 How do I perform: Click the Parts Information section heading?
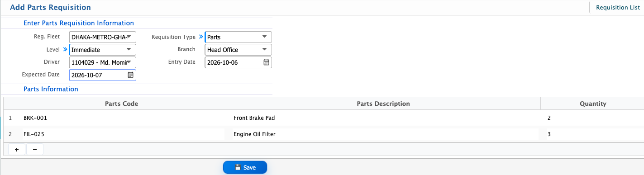click(x=51, y=89)
